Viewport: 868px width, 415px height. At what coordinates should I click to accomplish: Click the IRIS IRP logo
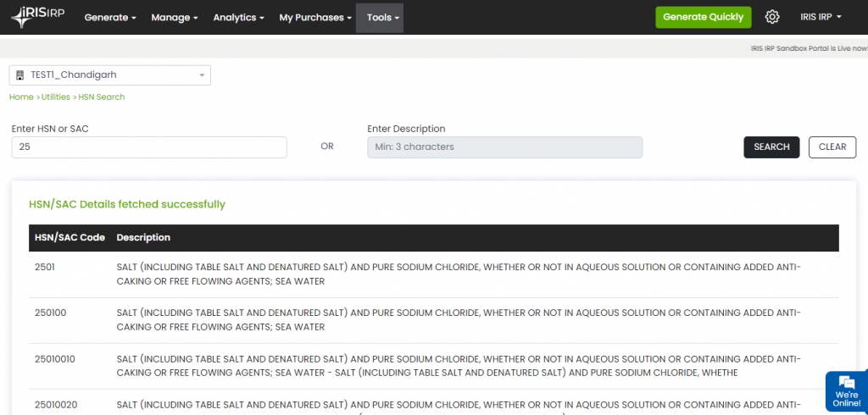point(39,17)
